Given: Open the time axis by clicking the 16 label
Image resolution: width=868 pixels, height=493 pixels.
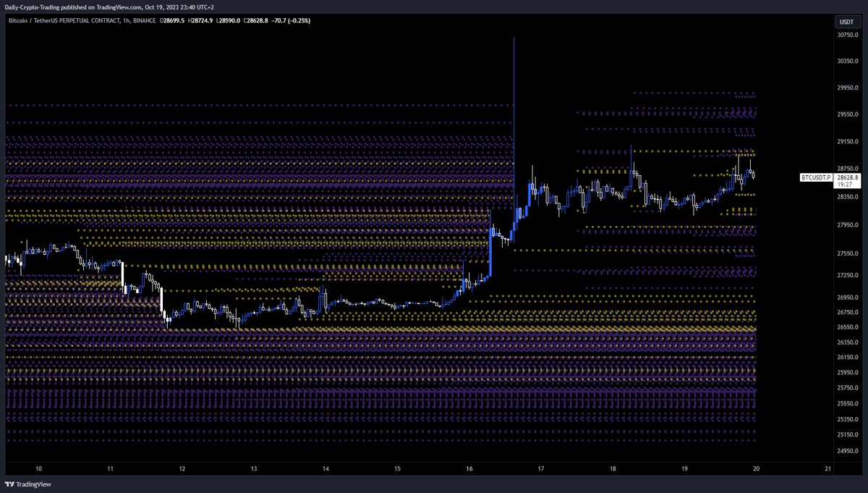Looking at the screenshot, I should pyautogui.click(x=469, y=469).
